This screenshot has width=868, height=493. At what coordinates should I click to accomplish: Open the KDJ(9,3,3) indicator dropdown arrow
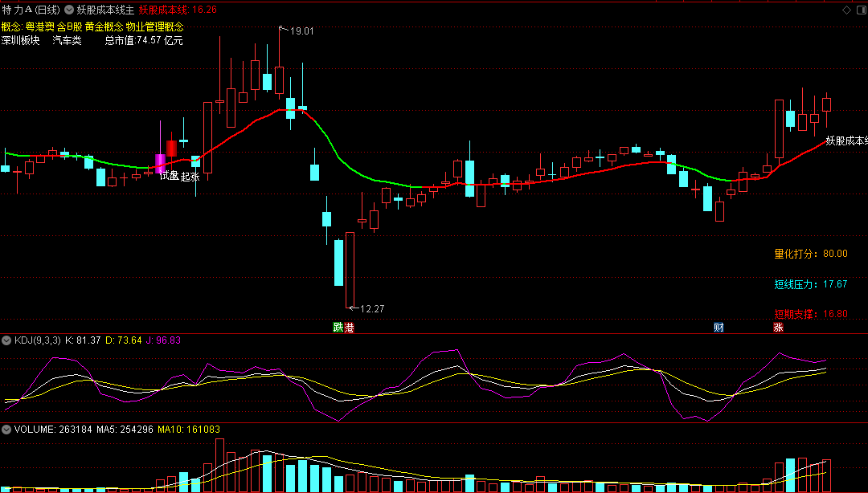click(7, 340)
